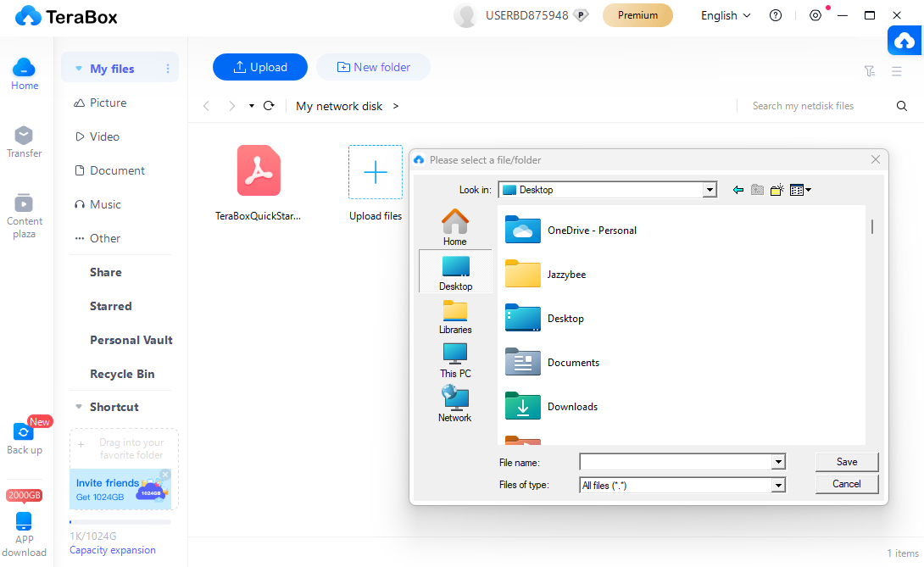
Task: Open the Home section in left sidebar
Action: click(25, 75)
